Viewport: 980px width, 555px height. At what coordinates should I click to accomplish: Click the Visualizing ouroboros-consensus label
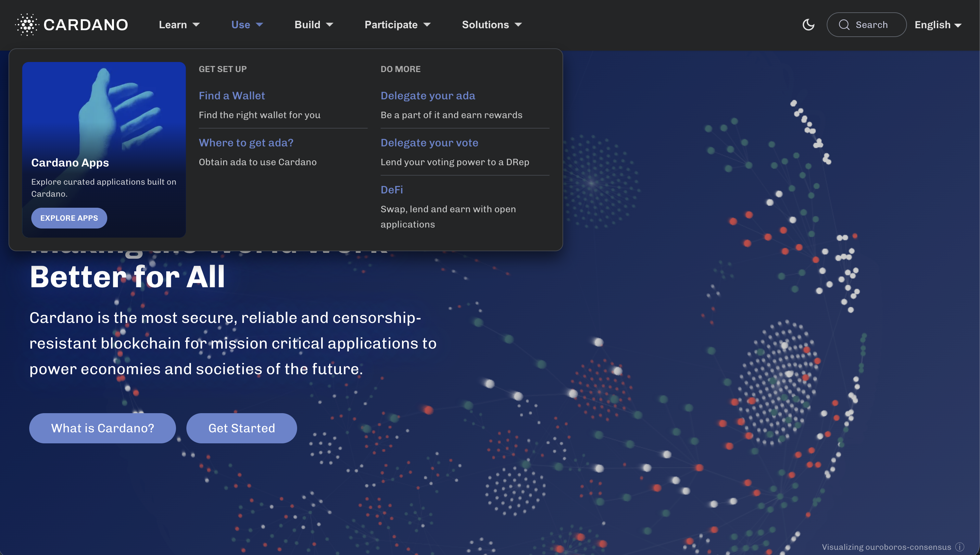point(886,547)
